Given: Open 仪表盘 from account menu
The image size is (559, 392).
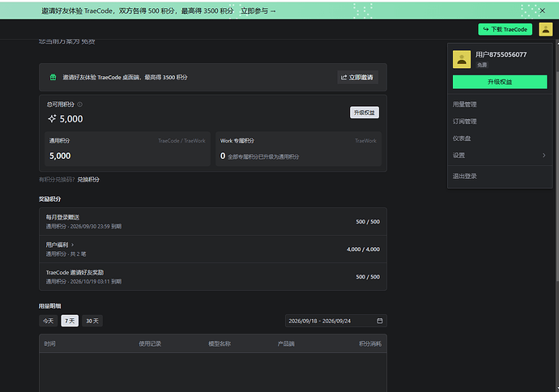Looking at the screenshot, I should [x=462, y=138].
